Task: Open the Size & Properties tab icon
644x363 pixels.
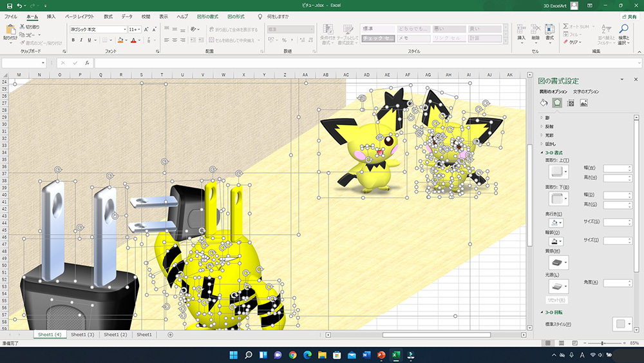Action: (571, 103)
